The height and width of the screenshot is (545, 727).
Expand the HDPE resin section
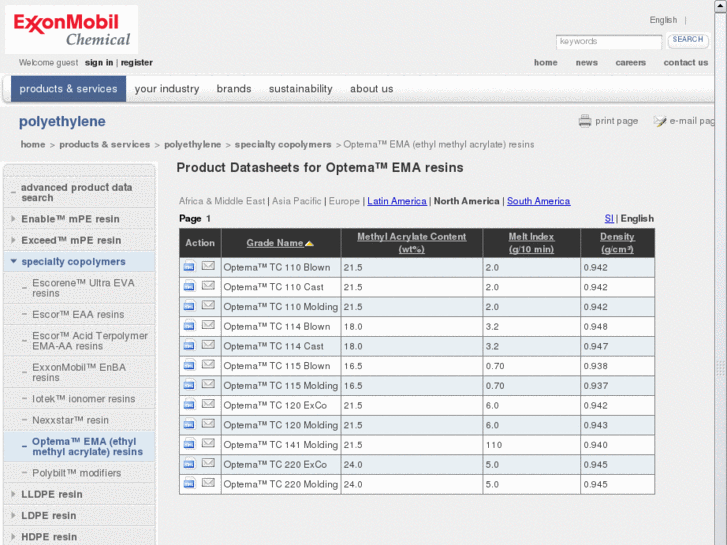[13, 537]
